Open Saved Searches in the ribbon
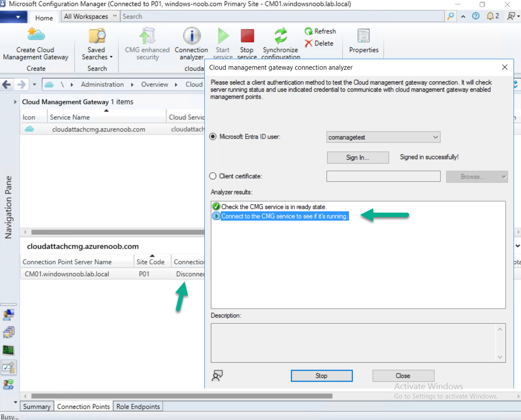The height and width of the screenshot is (420, 521). click(97, 44)
